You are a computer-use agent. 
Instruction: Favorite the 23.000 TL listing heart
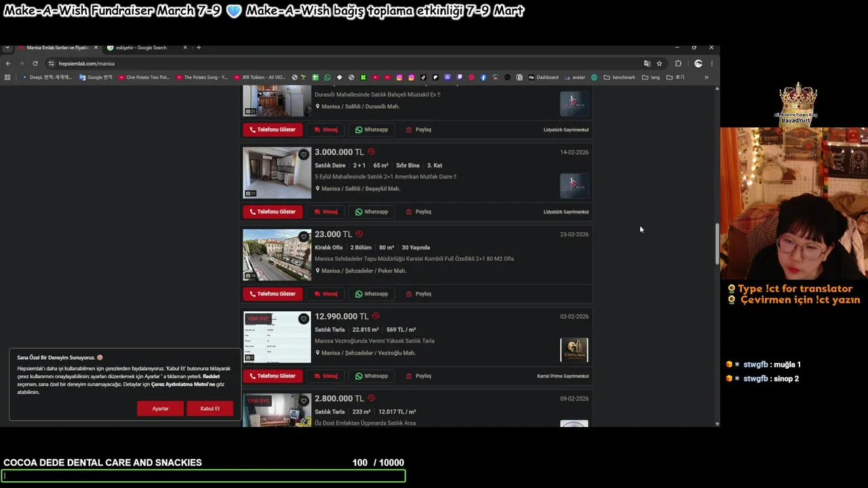pos(303,237)
